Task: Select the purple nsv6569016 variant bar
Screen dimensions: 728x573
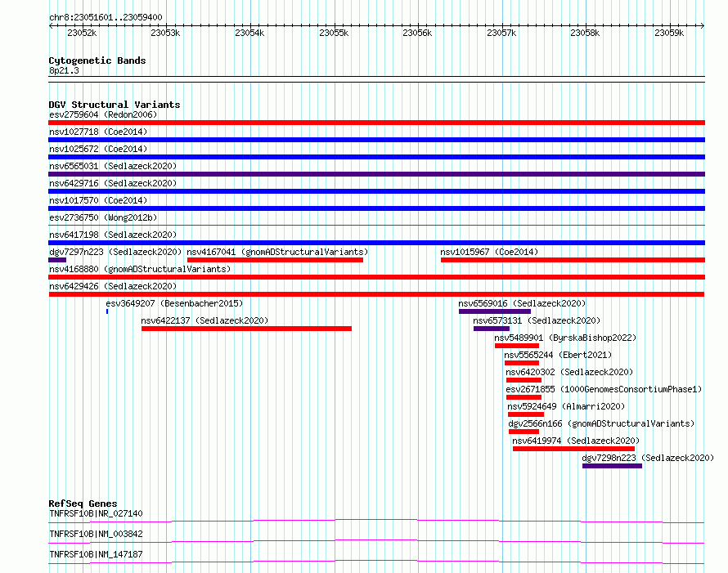Action: [x=495, y=311]
